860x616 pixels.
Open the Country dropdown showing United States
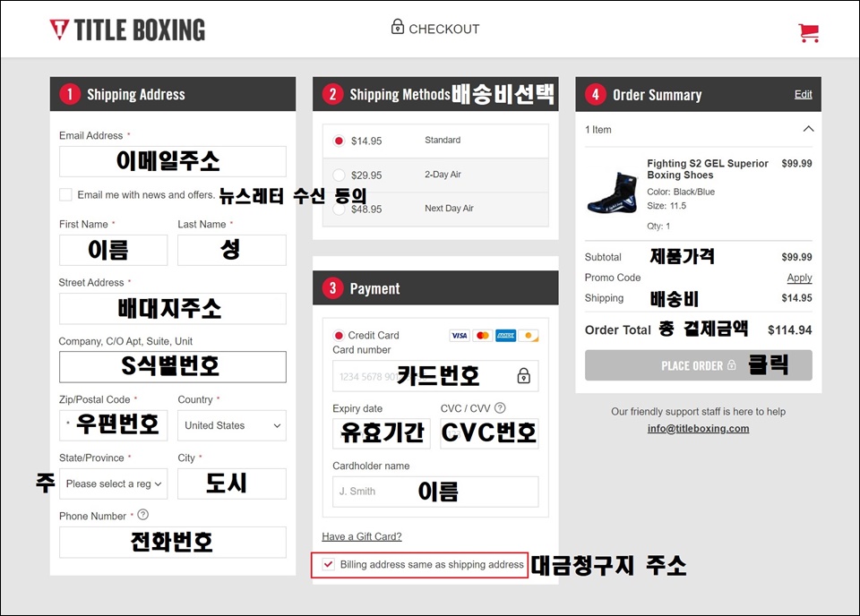point(232,425)
